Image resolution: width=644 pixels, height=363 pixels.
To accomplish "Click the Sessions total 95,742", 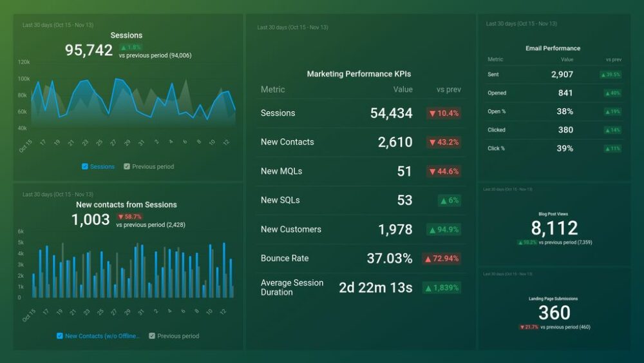I will pyautogui.click(x=89, y=50).
